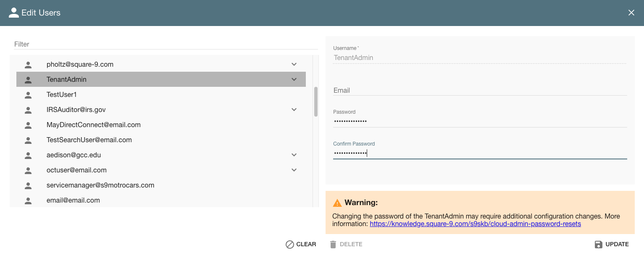Viewport: 644px width, 263px height.
Task: Click person icon beside servicemanager@s9motrocars.com
Action: tap(28, 185)
